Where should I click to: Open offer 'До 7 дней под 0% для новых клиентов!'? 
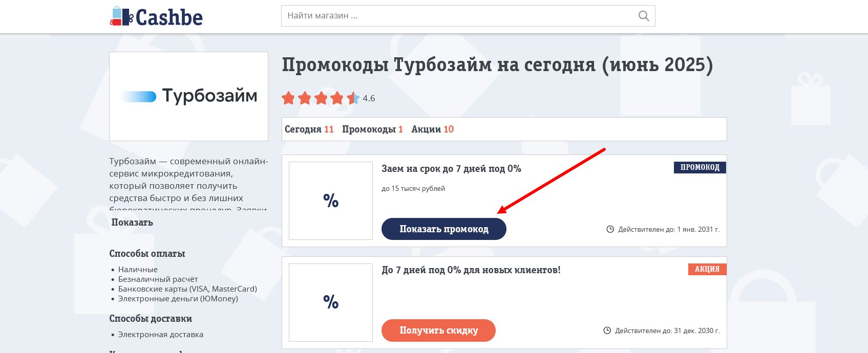(x=471, y=270)
